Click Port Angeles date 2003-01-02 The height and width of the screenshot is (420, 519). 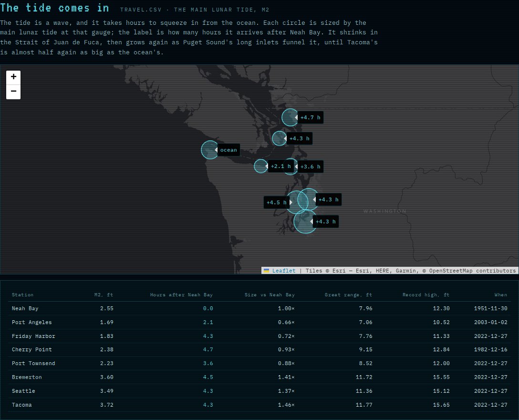pos(490,322)
